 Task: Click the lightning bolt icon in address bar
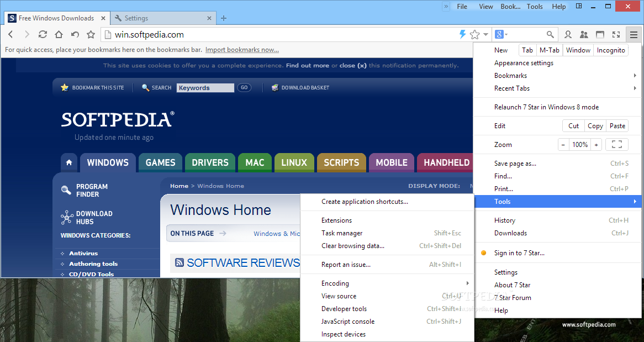[x=462, y=34]
